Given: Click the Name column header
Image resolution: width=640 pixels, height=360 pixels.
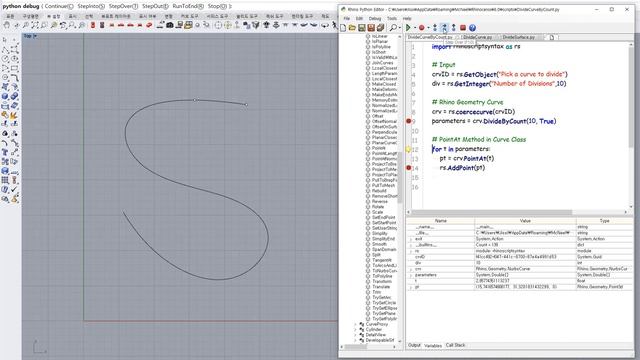Looking at the screenshot, I should tap(440, 221).
